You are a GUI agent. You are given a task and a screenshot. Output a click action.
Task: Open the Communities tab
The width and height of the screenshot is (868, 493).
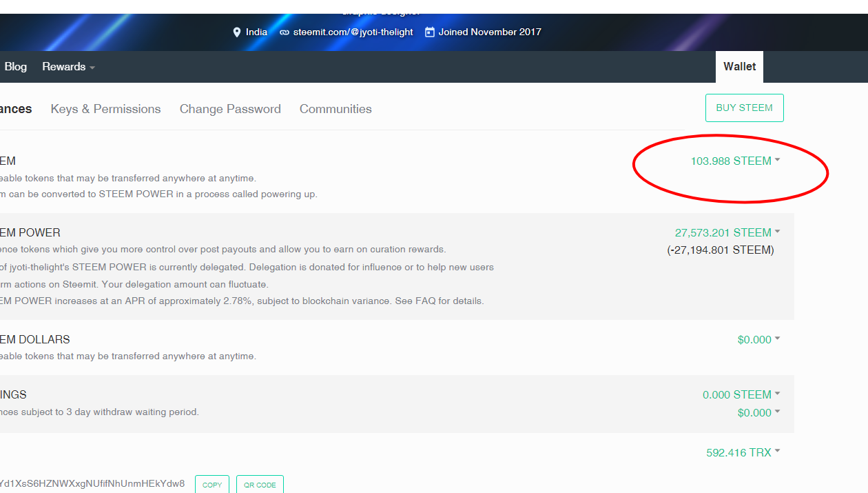[x=335, y=109]
